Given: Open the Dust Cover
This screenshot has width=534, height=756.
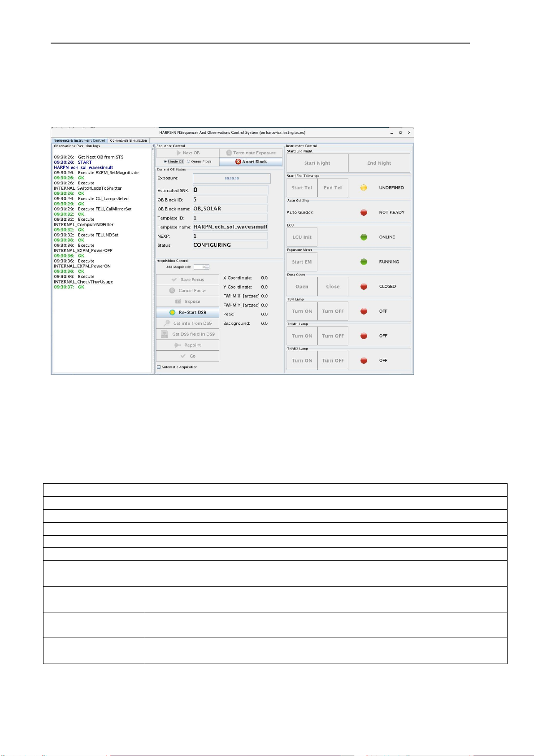Looking at the screenshot, I should tap(302, 287).
